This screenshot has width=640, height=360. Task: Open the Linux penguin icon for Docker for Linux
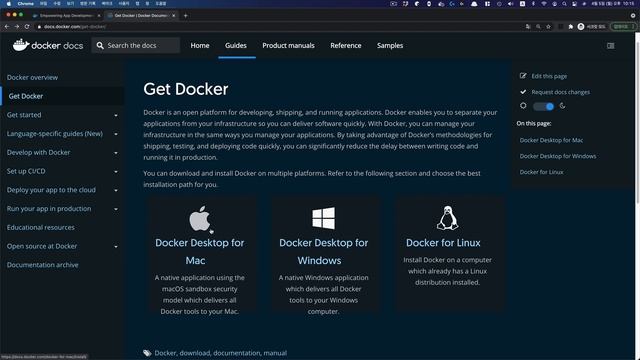tap(447, 218)
